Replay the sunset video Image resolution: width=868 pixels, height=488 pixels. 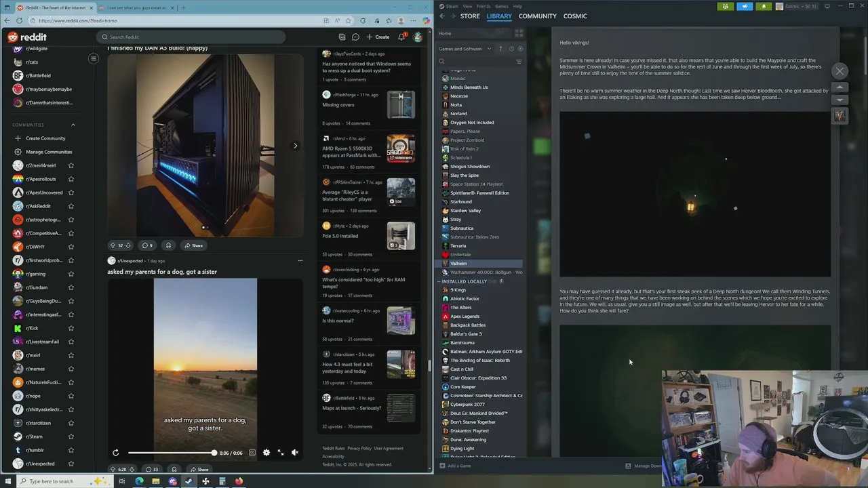coord(115,453)
